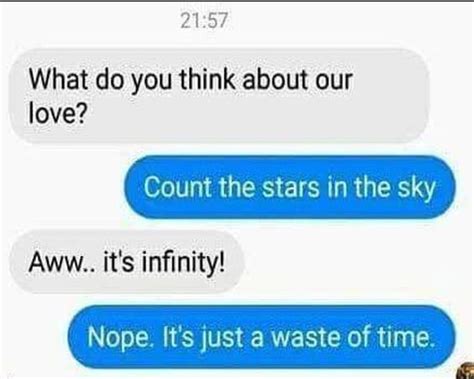Open the small avatar thumbnail at bottom right
The width and height of the screenshot is (474, 379).
pos(466,371)
